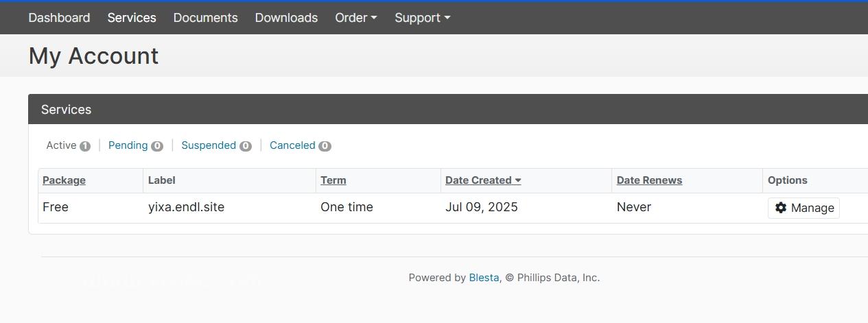Sort services by Package column
Screen dimensions: 868x323
pyautogui.click(x=64, y=180)
